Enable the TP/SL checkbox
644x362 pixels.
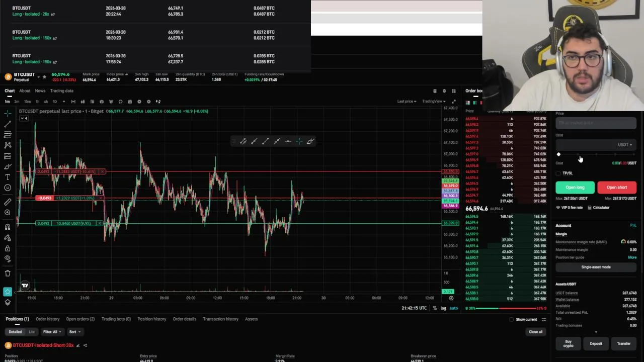(558, 173)
